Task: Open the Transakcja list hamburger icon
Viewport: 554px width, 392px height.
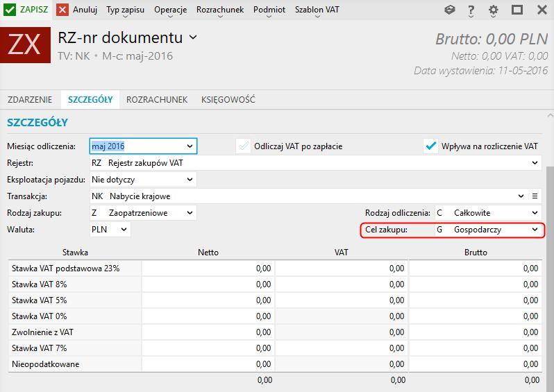Action: click(x=535, y=196)
